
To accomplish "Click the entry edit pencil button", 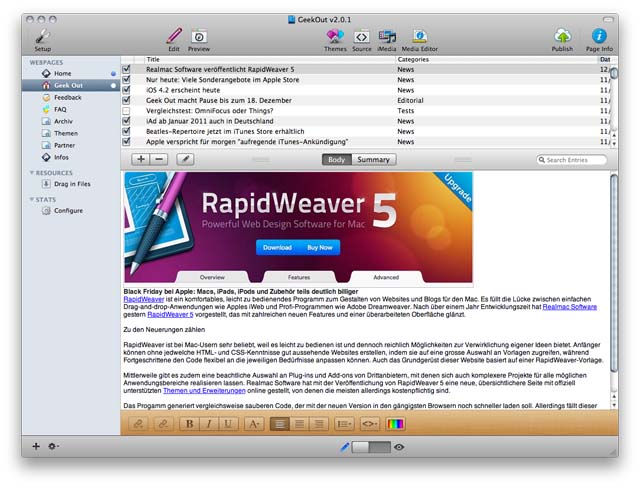I will click(185, 159).
